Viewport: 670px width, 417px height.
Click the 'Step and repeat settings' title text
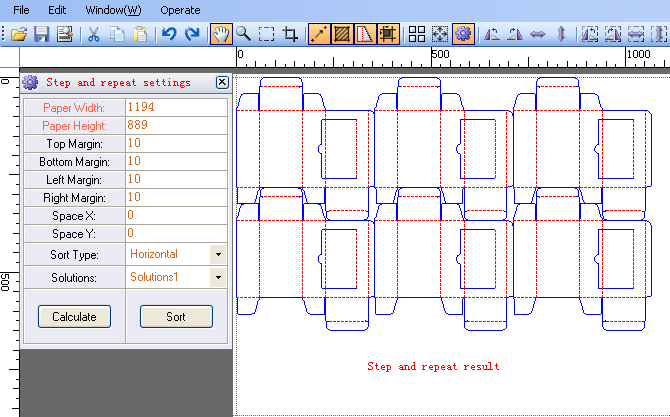(x=118, y=82)
